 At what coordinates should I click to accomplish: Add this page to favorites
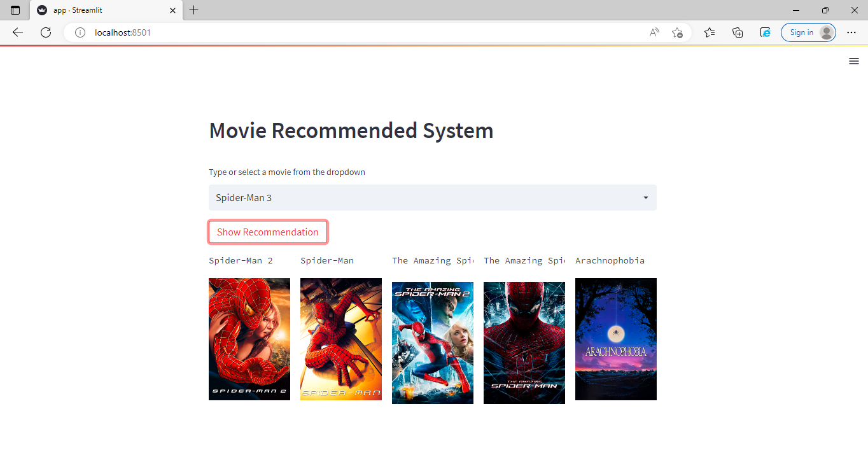pos(677,32)
